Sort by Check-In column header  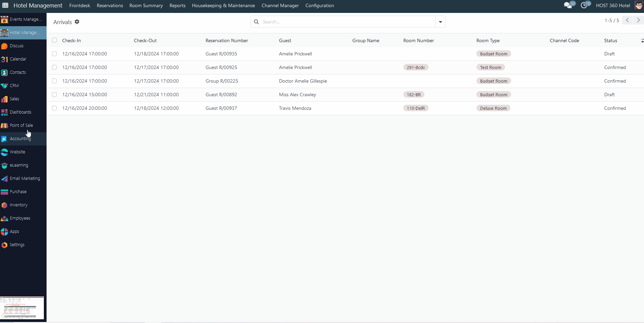coord(71,40)
